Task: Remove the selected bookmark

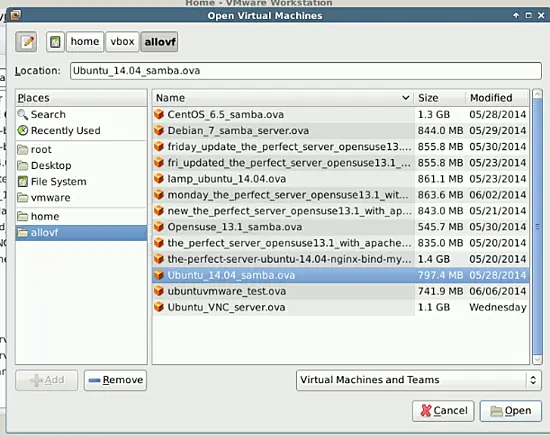Action: click(115, 380)
